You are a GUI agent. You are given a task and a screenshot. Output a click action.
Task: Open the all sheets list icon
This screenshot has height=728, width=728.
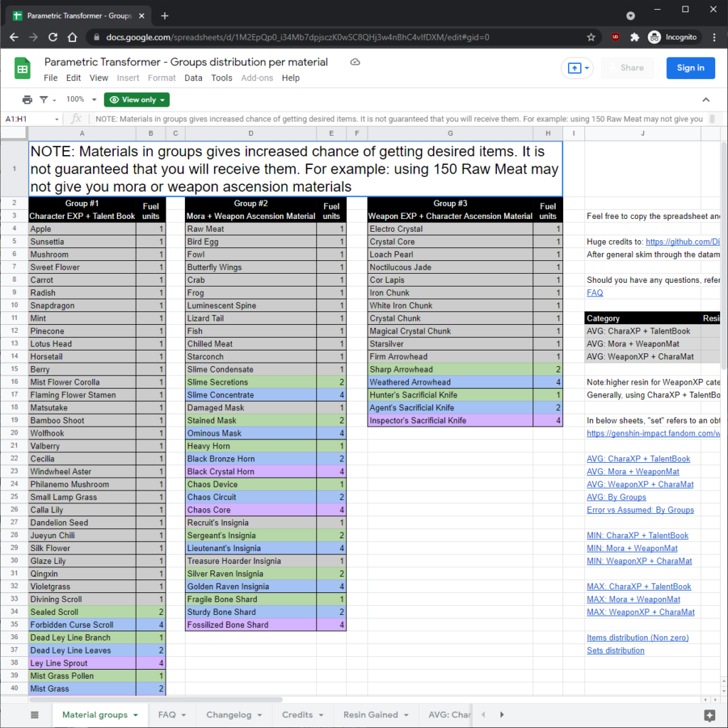35,714
